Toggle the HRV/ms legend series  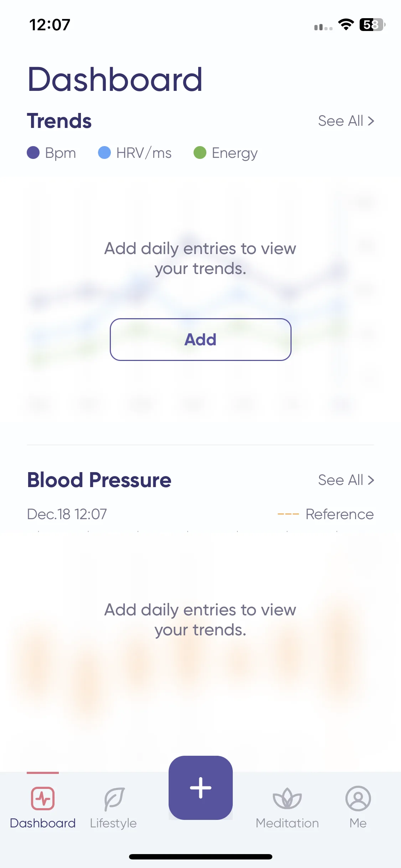(135, 153)
